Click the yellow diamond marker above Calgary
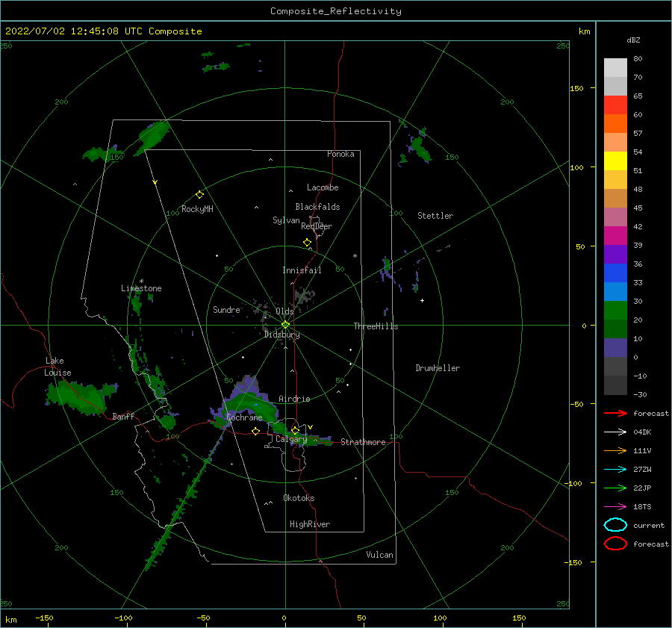This screenshot has width=672, height=628. point(295,430)
